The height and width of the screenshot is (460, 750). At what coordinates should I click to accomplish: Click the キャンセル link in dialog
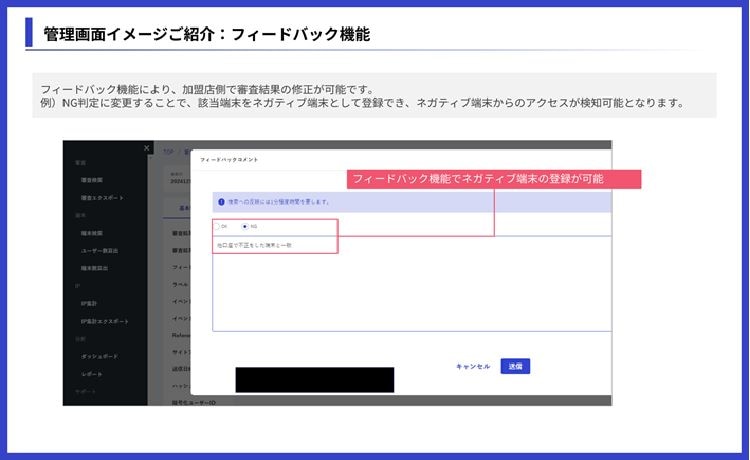[473, 366]
